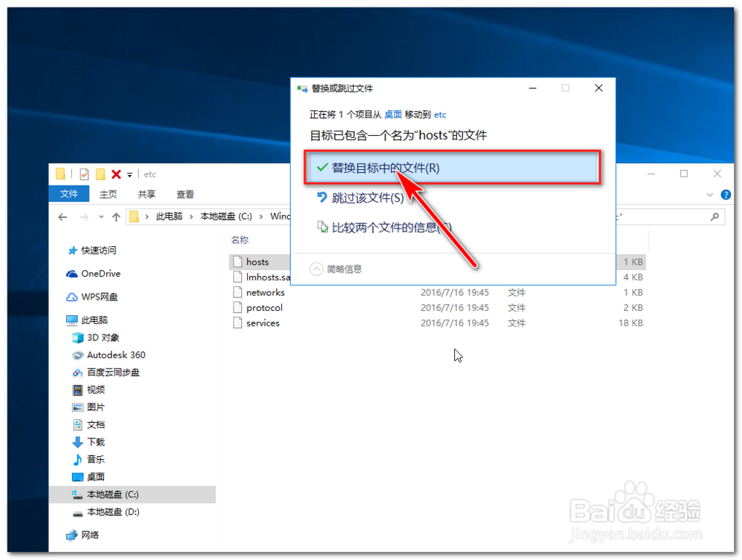This screenshot has height=560, width=742.
Task: Navigate up one folder with the up arrow
Action: (x=116, y=216)
